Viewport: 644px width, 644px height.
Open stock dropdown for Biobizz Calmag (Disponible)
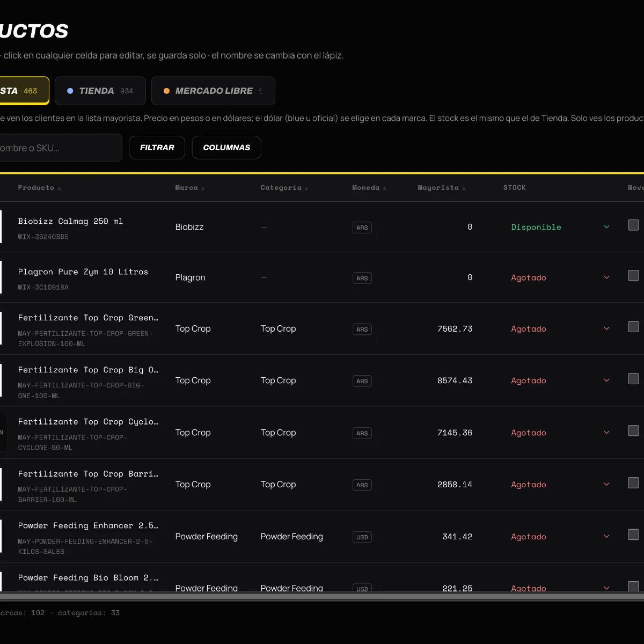(560, 227)
